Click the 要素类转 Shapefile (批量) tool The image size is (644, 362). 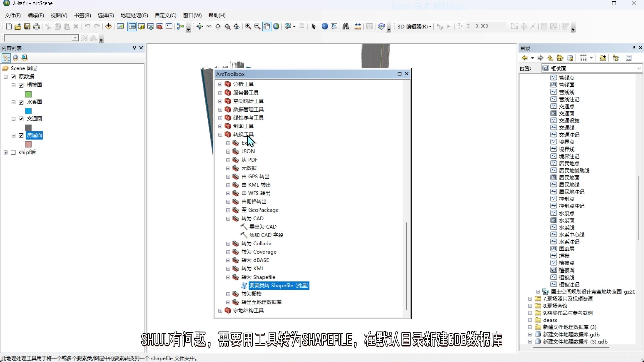[278, 286]
